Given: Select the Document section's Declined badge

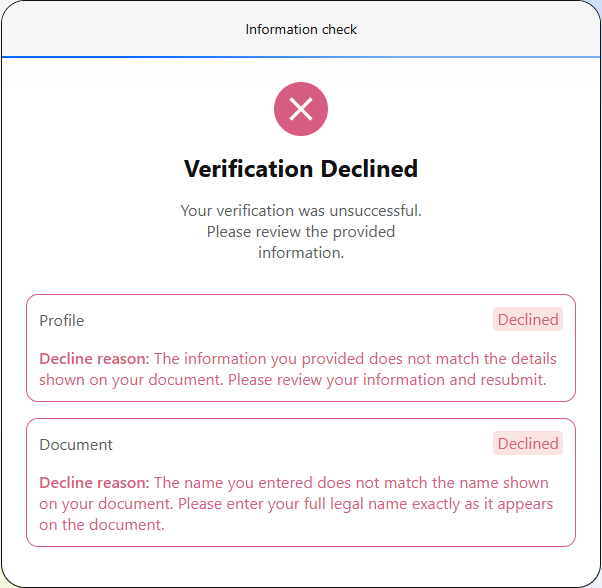Looking at the screenshot, I should pos(528,443).
